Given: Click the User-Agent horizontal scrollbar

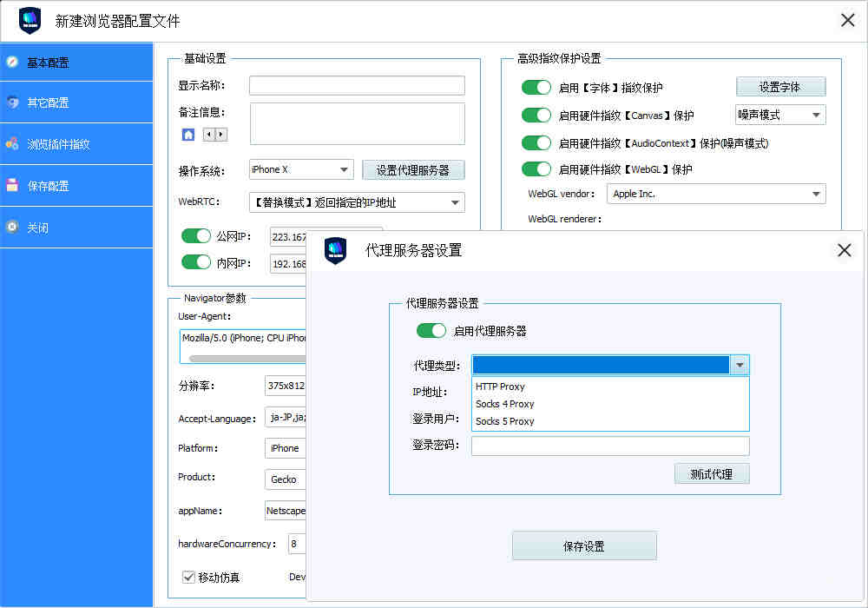Looking at the screenshot, I should pyautogui.click(x=247, y=359).
